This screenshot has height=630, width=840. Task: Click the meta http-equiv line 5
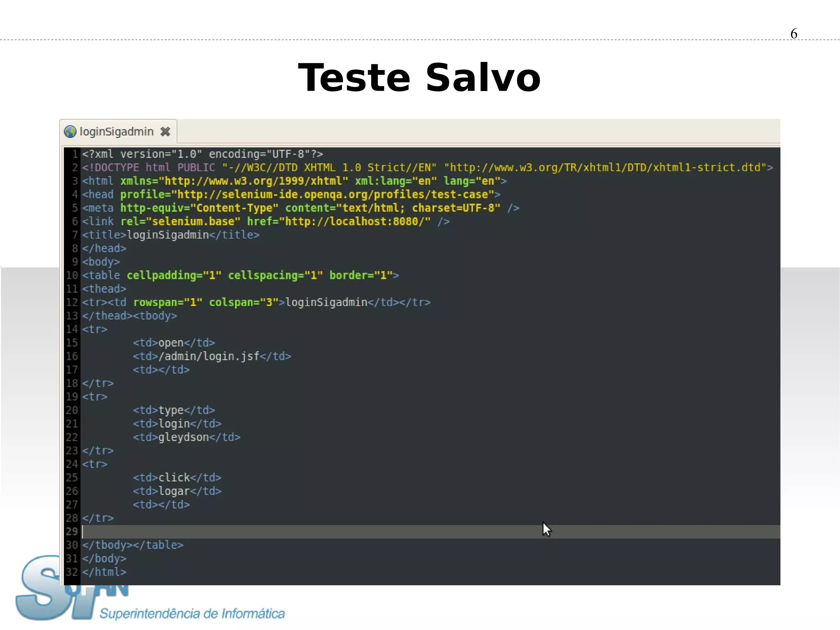[x=301, y=208]
